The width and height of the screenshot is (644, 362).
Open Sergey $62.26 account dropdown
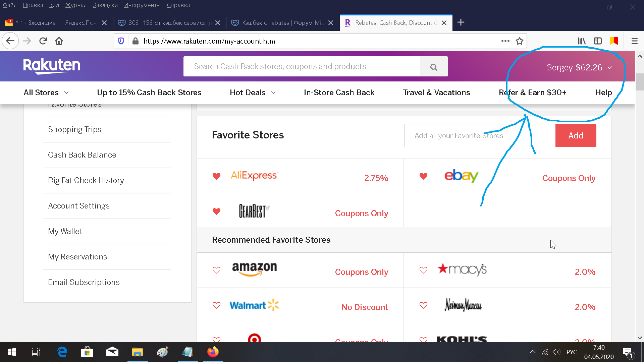point(579,67)
